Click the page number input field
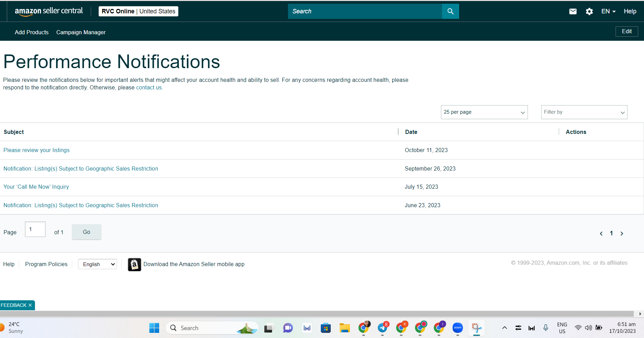Screen dimensions: 644x338 (x=35, y=229)
